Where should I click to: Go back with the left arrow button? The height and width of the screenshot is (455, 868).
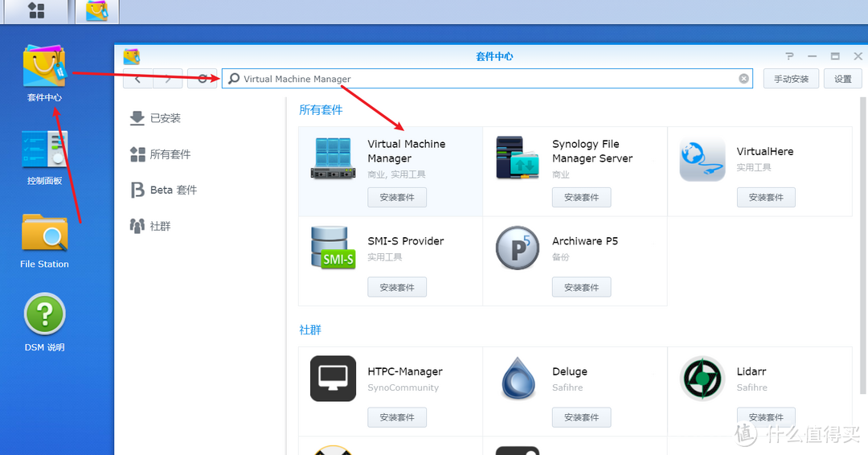(x=138, y=79)
